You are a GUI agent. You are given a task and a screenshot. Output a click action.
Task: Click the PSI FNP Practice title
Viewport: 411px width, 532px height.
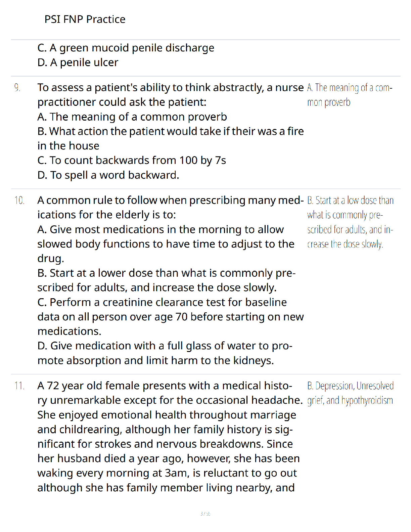pos(85,19)
